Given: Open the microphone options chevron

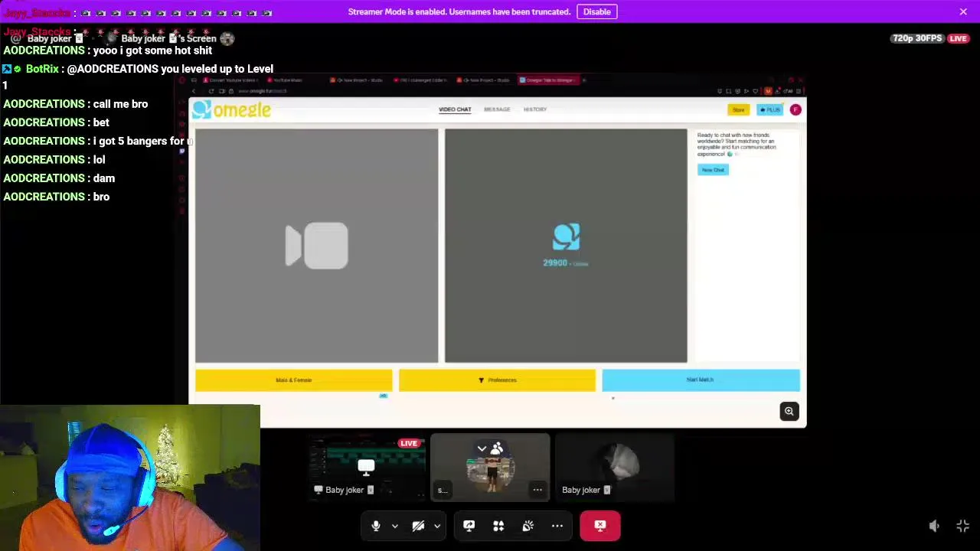Looking at the screenshot, I should [394, 526].
